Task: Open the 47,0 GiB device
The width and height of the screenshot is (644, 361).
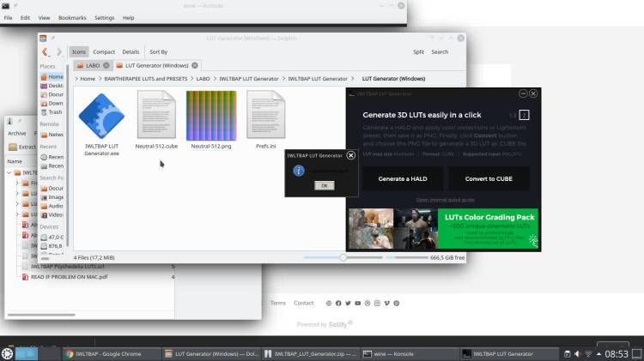Action: click(x=52, y=238)
